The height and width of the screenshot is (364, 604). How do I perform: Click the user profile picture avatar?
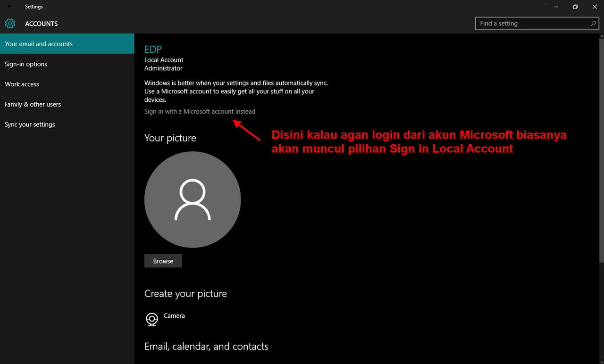[x=193, y=199]
